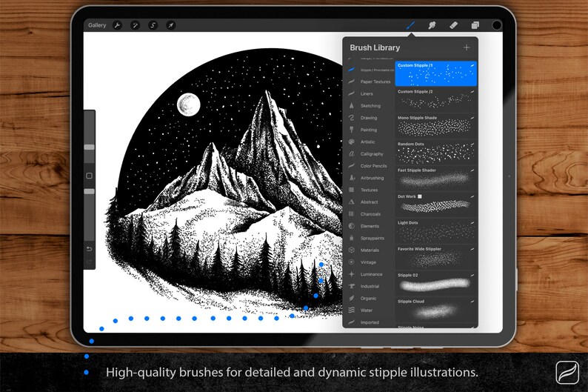Open the Actions wrench menu
588x392 pixels.
(117, 25)
